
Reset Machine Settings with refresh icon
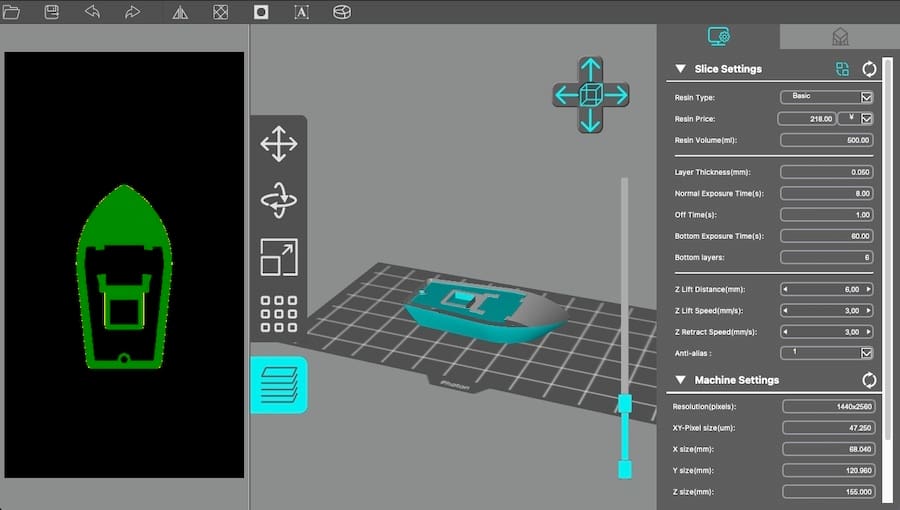[x=869, y=380]
